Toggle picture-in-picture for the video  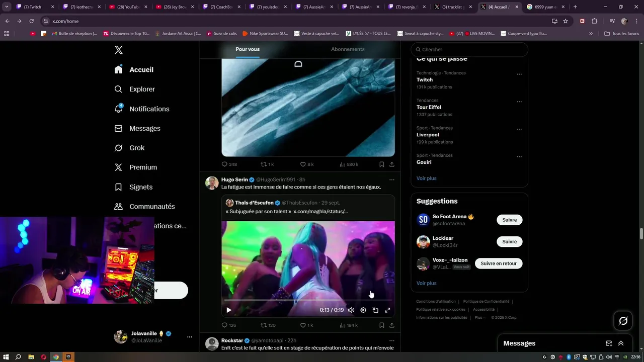pyautogui.click(x=375, y=310)
